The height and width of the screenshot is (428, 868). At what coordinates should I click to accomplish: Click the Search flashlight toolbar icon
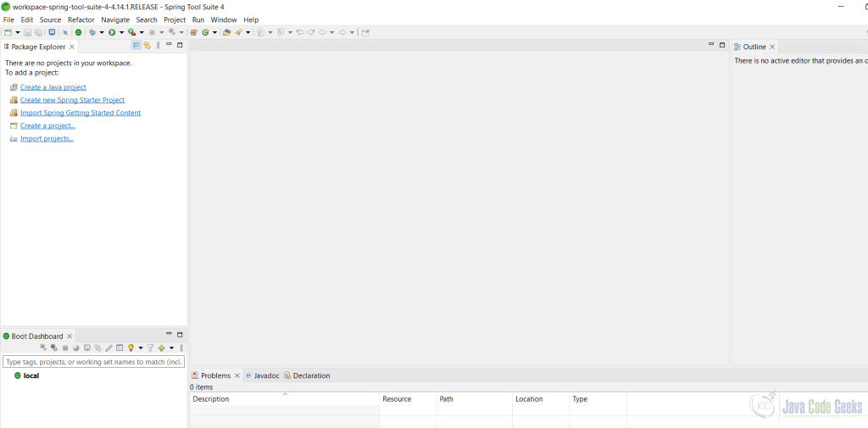(238, 32)
